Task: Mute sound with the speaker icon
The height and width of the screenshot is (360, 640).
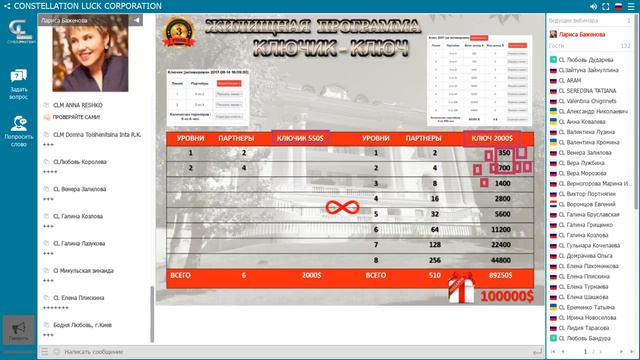Action: click(x=593, y=7)
